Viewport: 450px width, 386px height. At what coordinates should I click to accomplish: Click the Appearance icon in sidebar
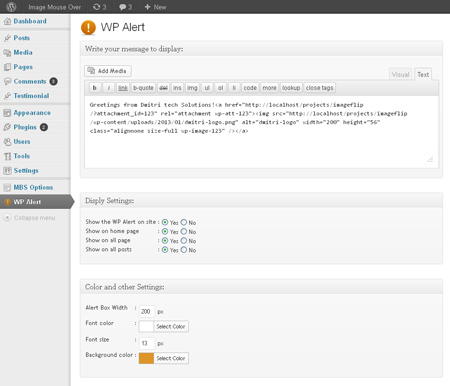(x=7, y=113)
